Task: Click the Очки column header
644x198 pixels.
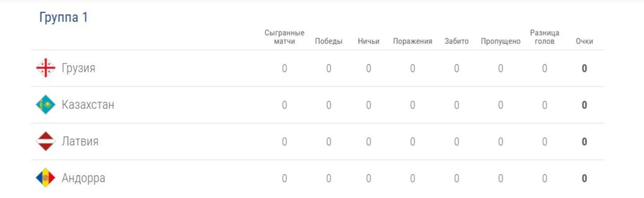Action: pos(584,41)
